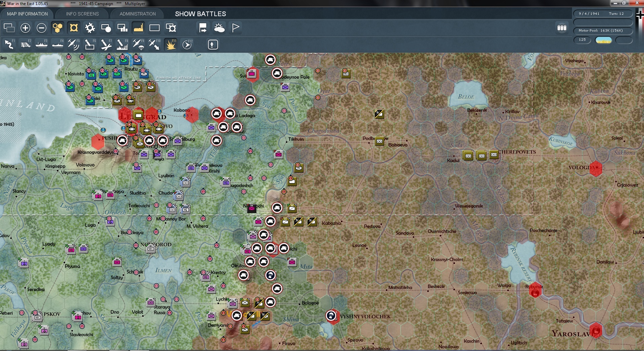The image size is (644, 351).
Task: Toggle the factory locations overlay
Action: click(138, 28)
